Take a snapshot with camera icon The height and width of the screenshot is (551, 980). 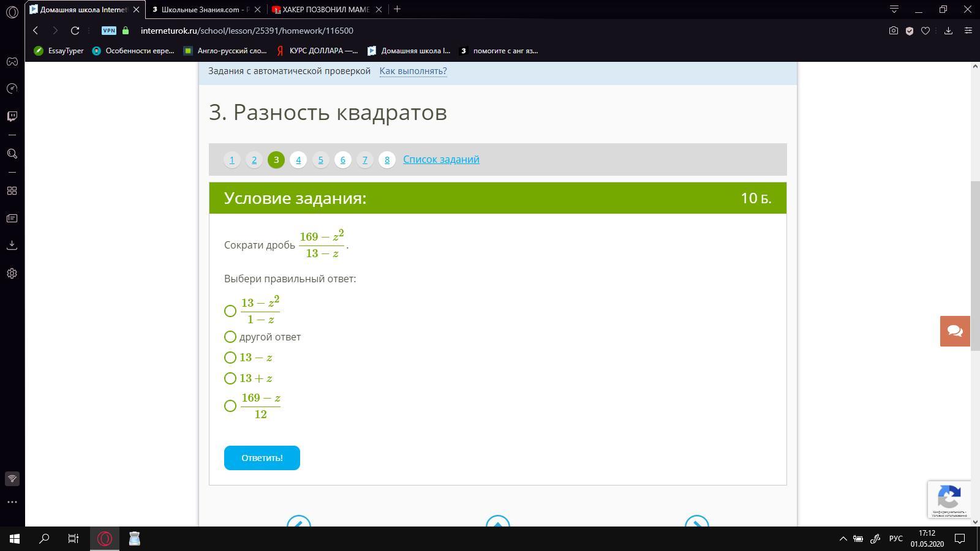click(894, 31)
